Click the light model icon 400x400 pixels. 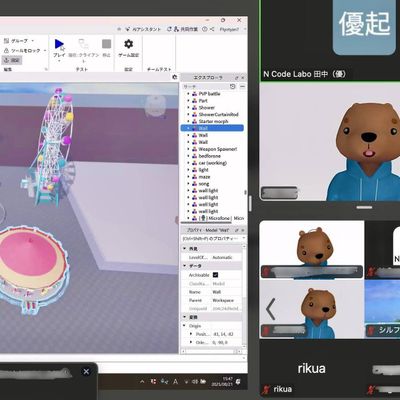click(195, 170)
